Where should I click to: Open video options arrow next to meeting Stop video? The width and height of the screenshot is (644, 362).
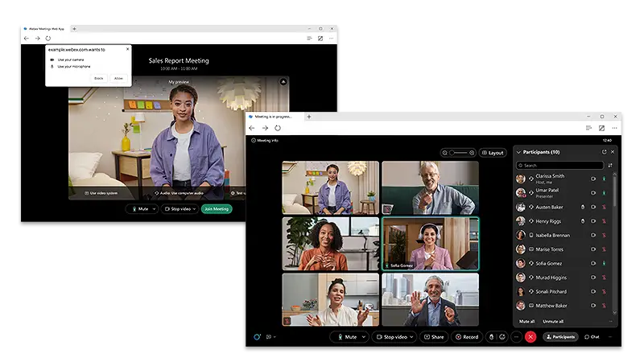pyautogui.click(x=411, y=337)
